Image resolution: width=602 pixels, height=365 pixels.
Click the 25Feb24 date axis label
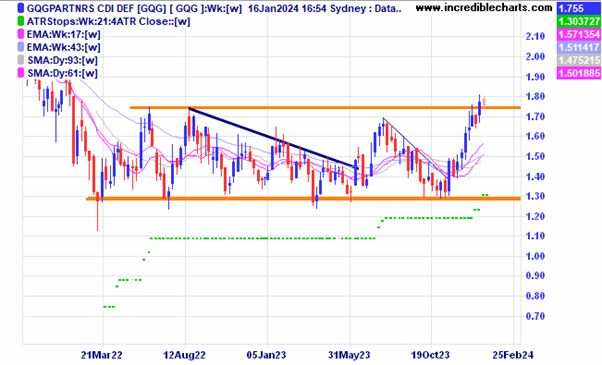point(513,355)
